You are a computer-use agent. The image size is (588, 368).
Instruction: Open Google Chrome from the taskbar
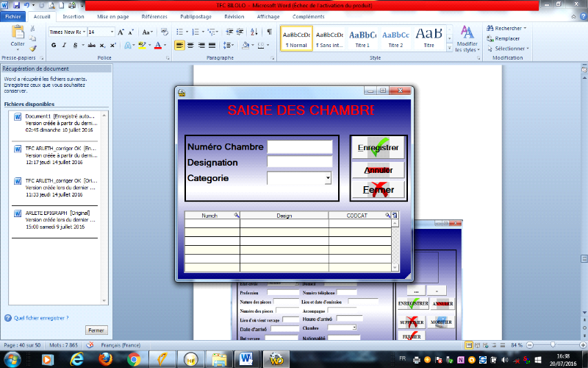pos(134,359)
